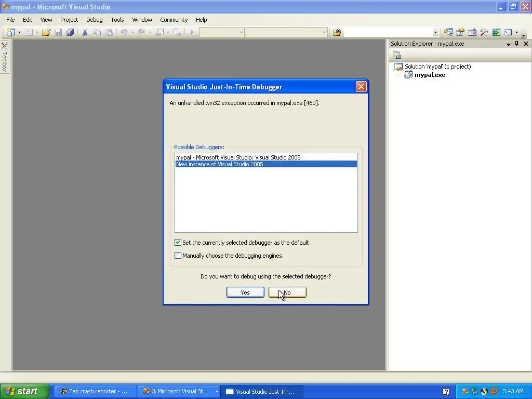This screenshot has width=532, height=399.
Task: Click the Windows Start button
Action: click(x=24, y=392)
